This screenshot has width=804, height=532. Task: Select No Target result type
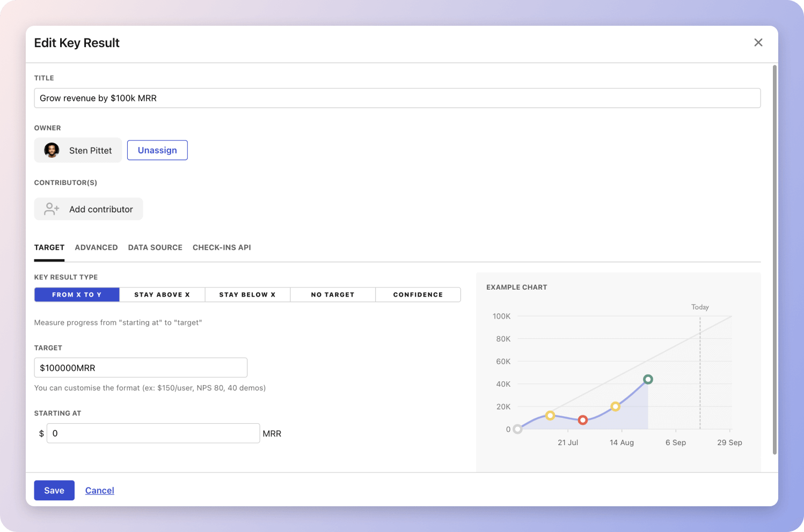(332, 294)
